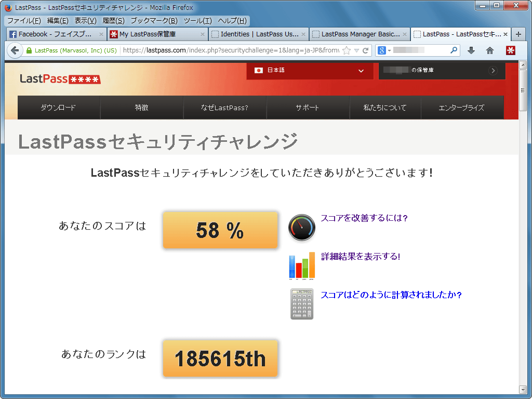Open ツール(T) menu
This screenshot has height=399, width=532.
(x=198, y=21)
